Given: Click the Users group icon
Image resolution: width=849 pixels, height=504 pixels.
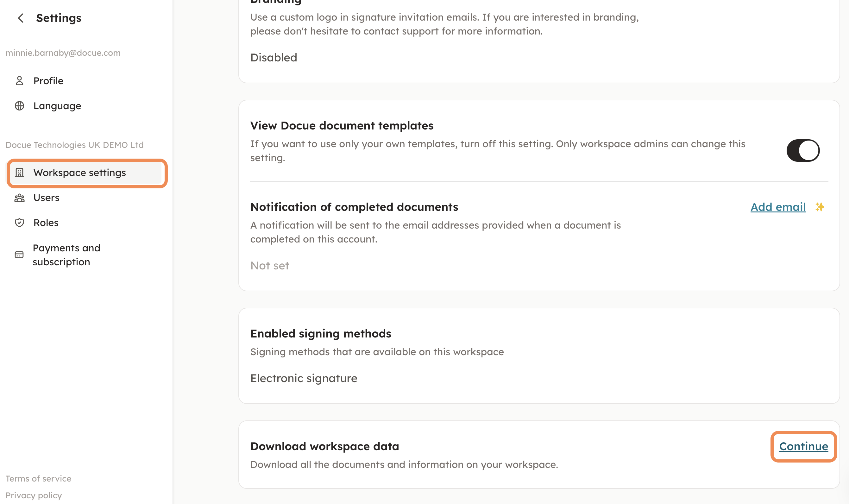Looking at the screenshot, I should point(19,198).
